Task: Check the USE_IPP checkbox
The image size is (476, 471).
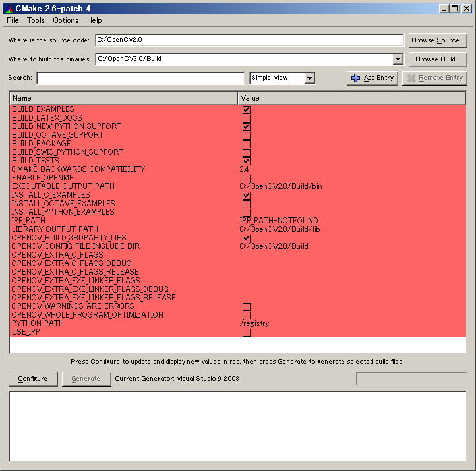Action: [x=247, y=333]
